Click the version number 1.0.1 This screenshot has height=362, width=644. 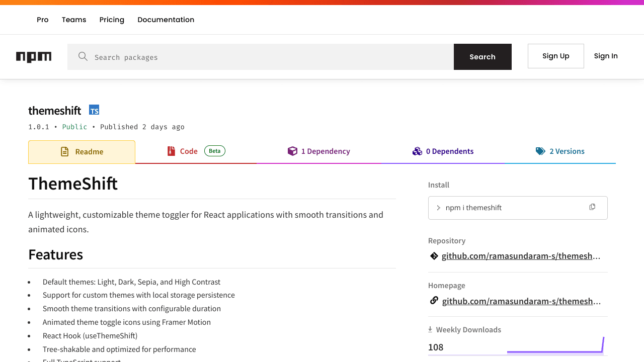click(x=39, y=127)
